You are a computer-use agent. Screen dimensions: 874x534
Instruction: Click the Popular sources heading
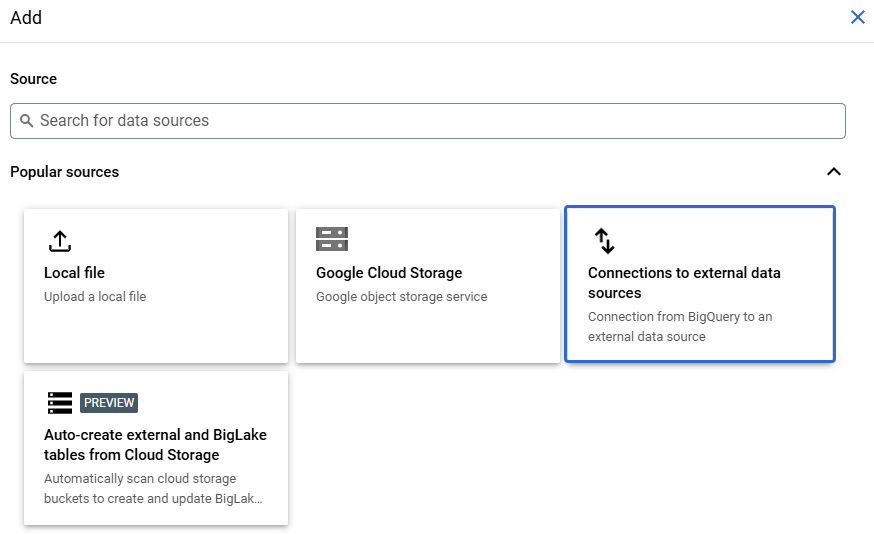coord(65,172)
